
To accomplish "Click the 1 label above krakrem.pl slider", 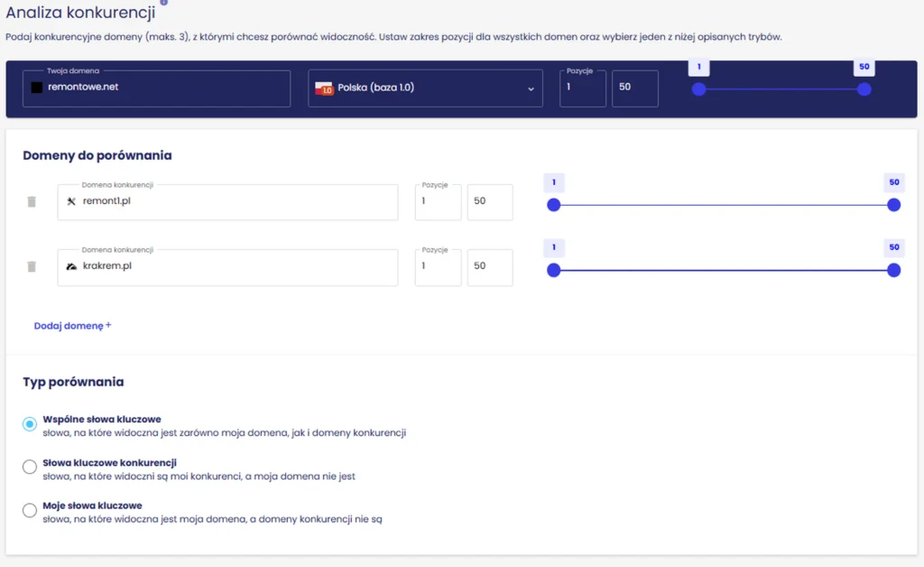I will 554,247.
